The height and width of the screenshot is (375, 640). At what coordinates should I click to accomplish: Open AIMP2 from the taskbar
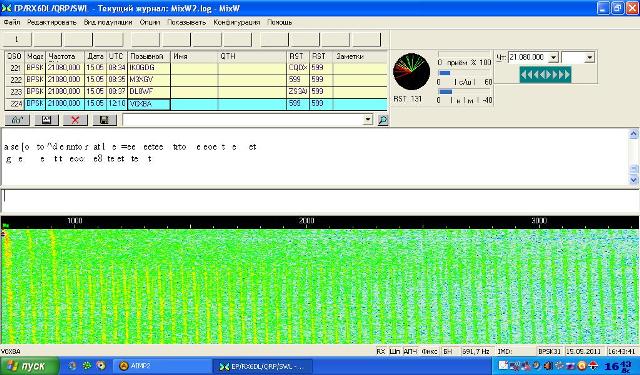coord(162,366)
